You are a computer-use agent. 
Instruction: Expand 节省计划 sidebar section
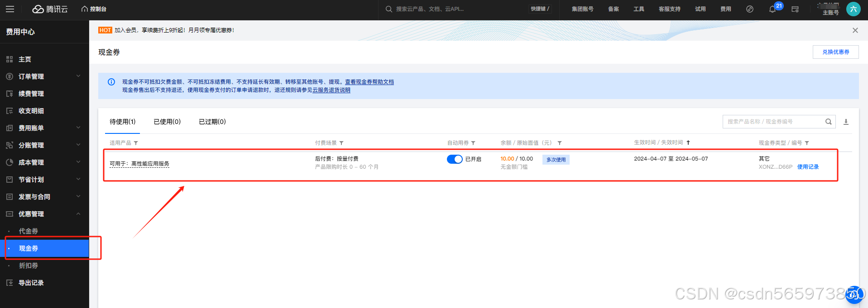pos(44,180)
